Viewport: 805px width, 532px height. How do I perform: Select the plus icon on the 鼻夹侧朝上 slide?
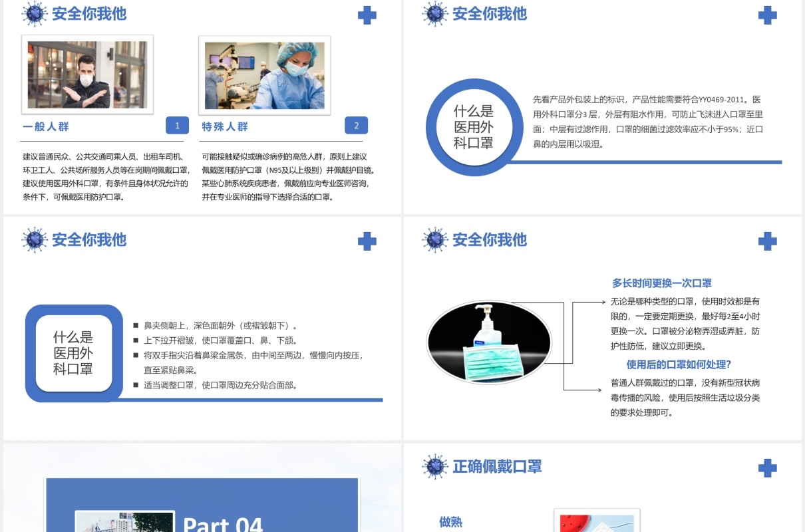(367, 241)
